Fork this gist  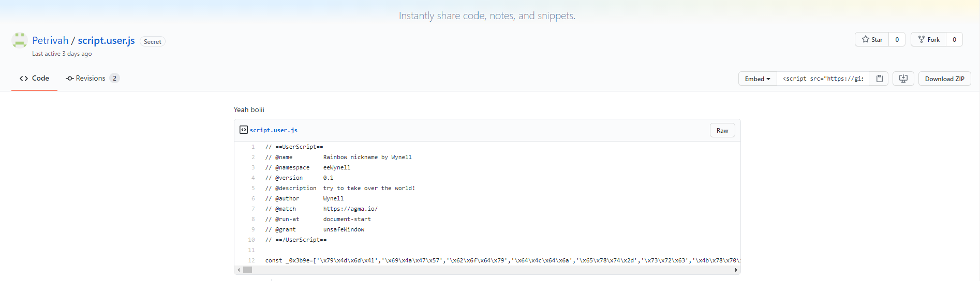pos(929,40)
